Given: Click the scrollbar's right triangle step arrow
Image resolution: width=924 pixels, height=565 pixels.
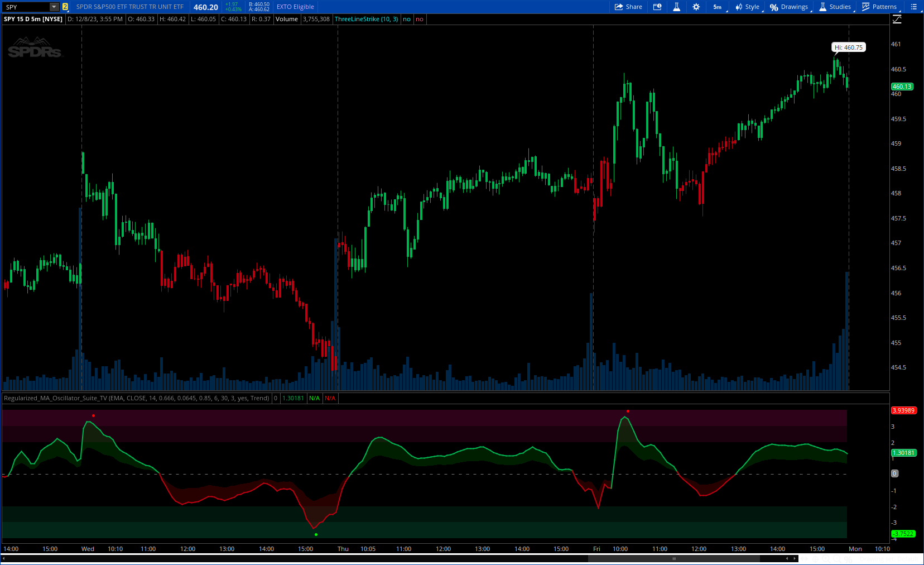Looking at the screenshot, I should [x=795, y=558].
